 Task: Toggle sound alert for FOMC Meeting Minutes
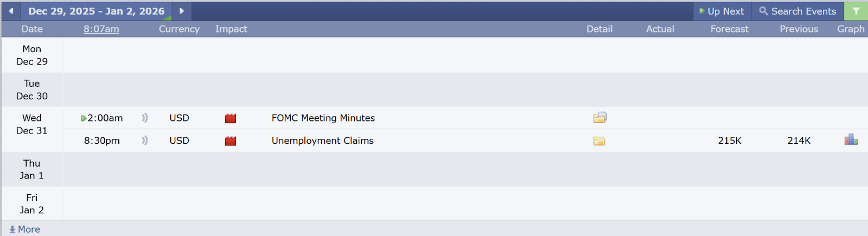[145, 118]
